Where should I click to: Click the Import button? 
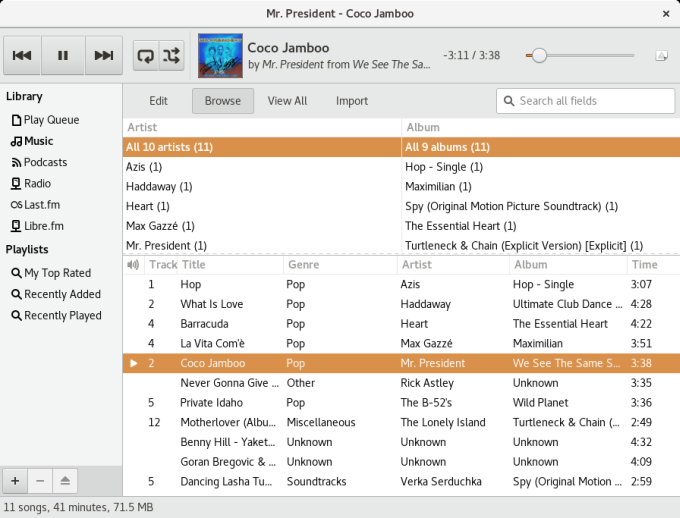pos(352,101)
